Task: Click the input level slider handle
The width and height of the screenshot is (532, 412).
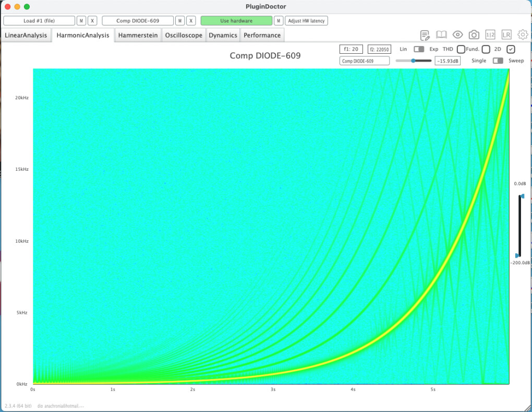Action: pyautogui.click(x=413, y=61)
